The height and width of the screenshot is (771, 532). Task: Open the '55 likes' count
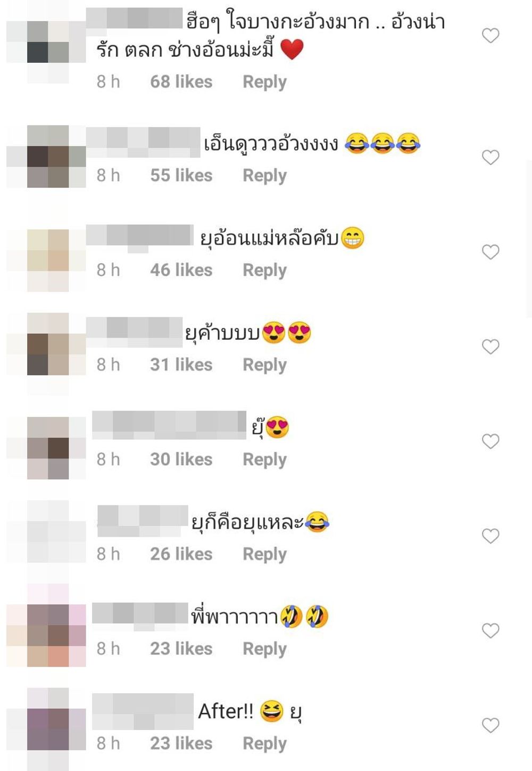[181, 175]
